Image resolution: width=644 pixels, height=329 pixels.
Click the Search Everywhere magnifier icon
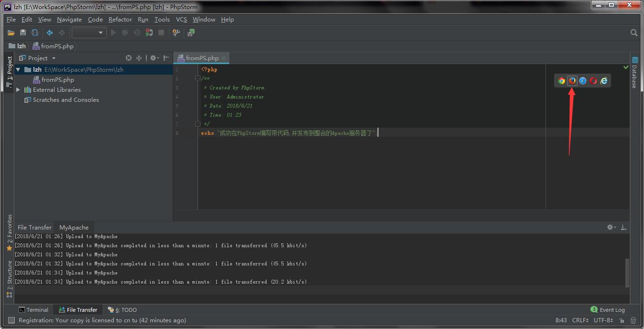point(634,33)
